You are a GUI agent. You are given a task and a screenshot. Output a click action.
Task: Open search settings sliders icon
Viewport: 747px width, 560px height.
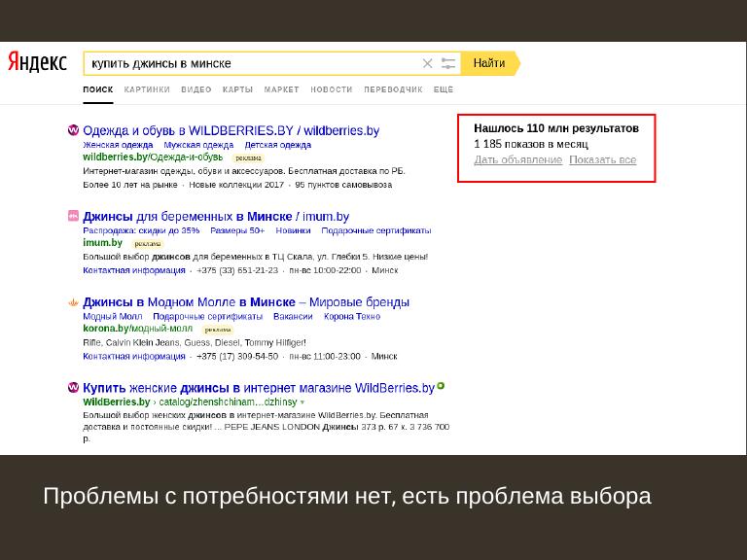[448, 63]
